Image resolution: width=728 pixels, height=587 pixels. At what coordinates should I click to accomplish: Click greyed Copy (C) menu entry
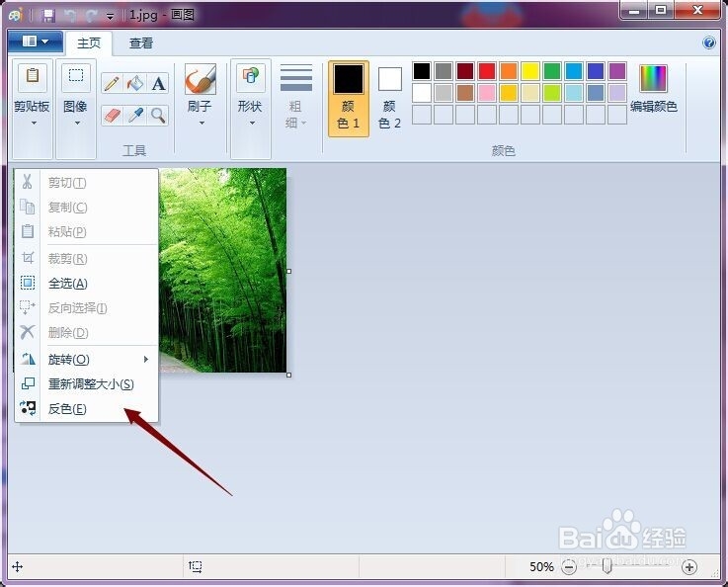coord(87,208)
